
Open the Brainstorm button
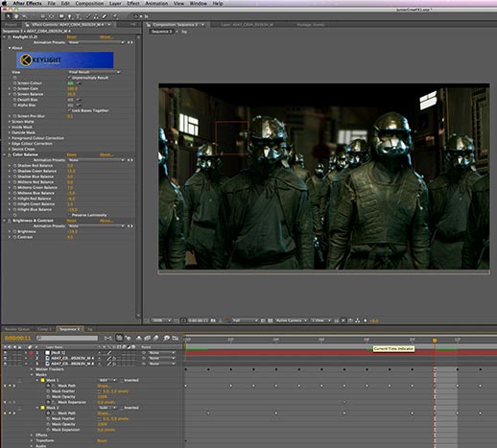pos(166,338)
